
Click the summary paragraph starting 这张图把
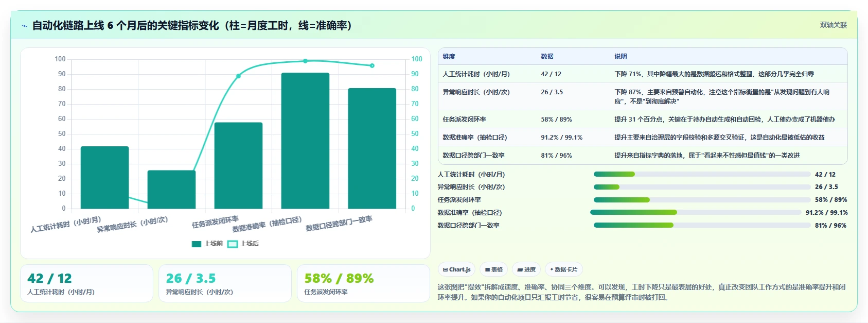pos(642,292)
